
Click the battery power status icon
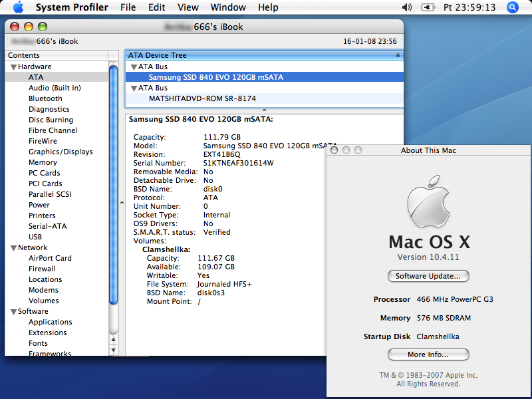pyautogui.click(x=428, y=7)
